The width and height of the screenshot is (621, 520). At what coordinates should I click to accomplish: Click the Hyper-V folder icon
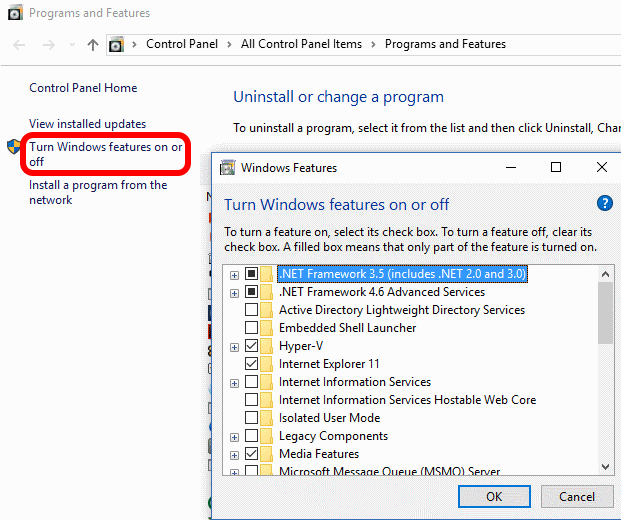267,346
